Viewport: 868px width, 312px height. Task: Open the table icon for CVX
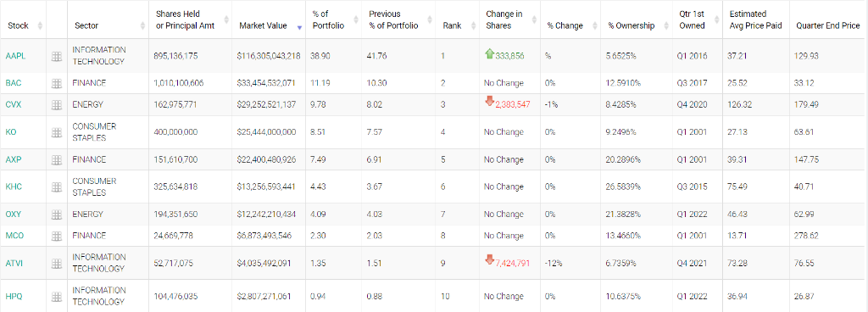[x=57, y=104]
